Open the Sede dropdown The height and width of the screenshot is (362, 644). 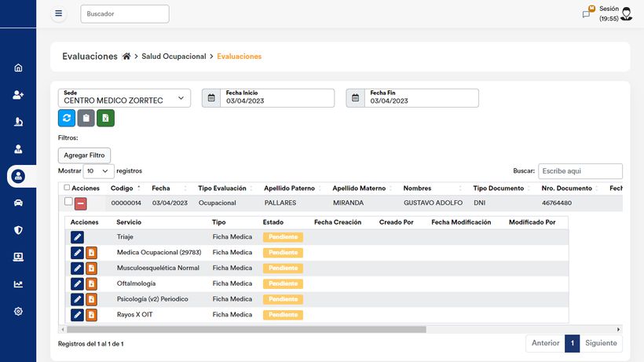124,98
